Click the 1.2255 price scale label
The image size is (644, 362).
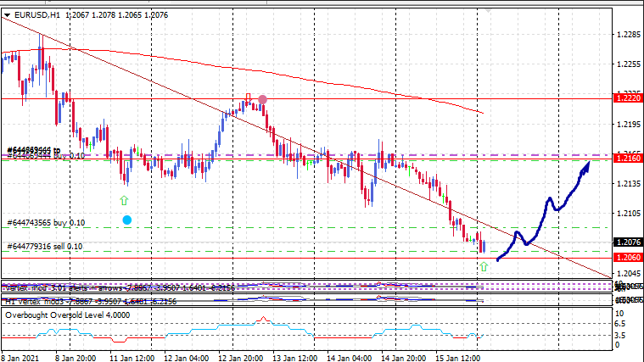click(x=629, y=64)
